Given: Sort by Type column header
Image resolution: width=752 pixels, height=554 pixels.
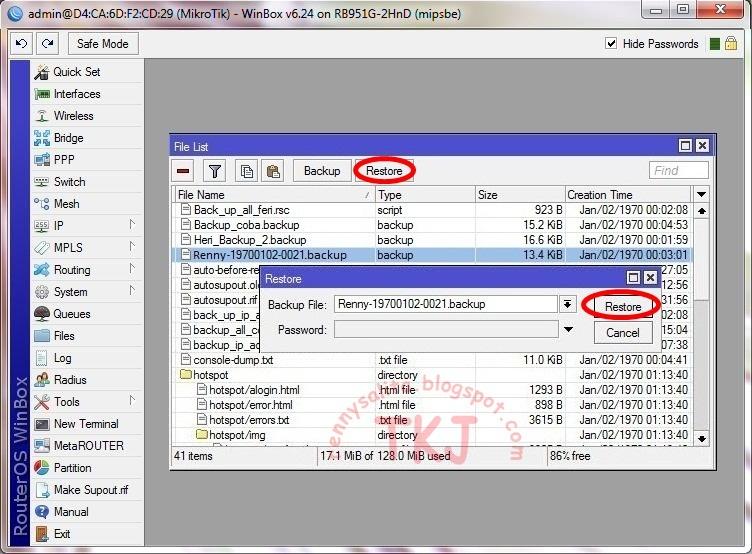Looking at the screenshot, I should coord(425,195).
